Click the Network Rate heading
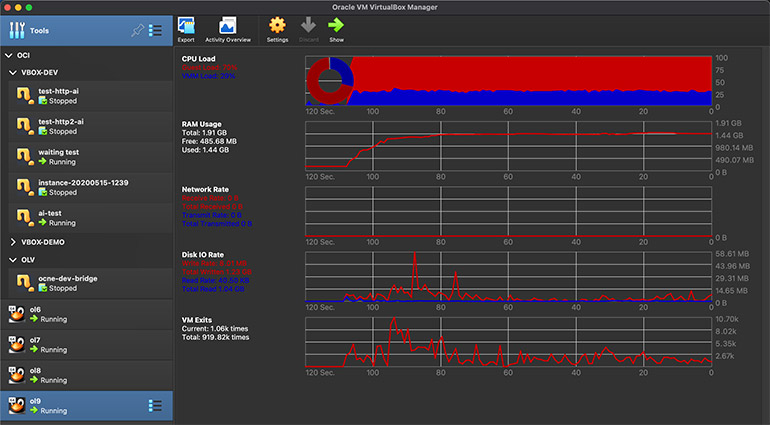The image size is (770, 425). click(205, 190)
